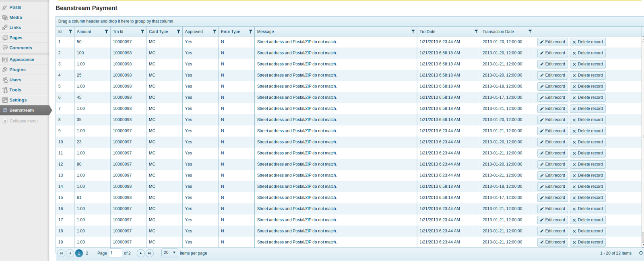
Task: Open filter for Id column
Action: [x=70, y=31]
